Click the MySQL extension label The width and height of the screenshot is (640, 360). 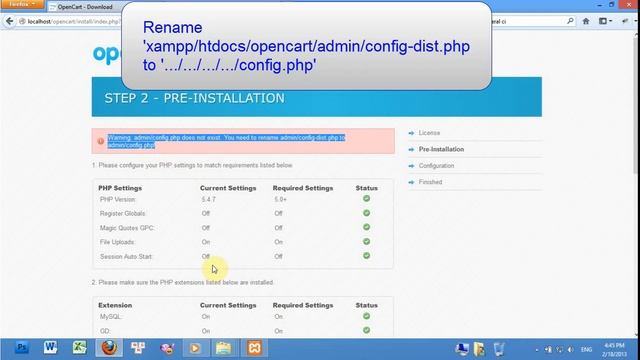tap(111, 317)
